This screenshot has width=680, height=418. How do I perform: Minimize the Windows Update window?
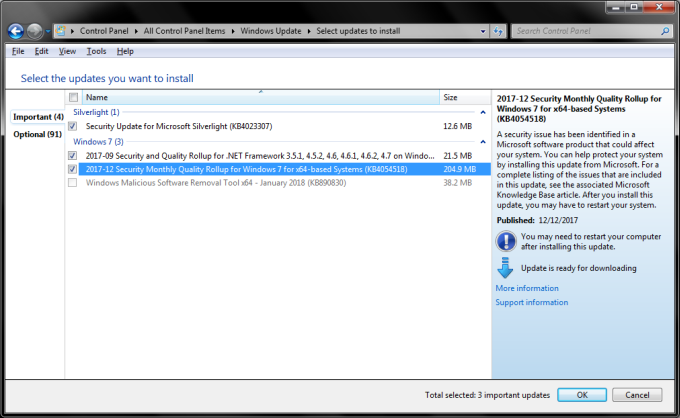click(x=615, y=7)
